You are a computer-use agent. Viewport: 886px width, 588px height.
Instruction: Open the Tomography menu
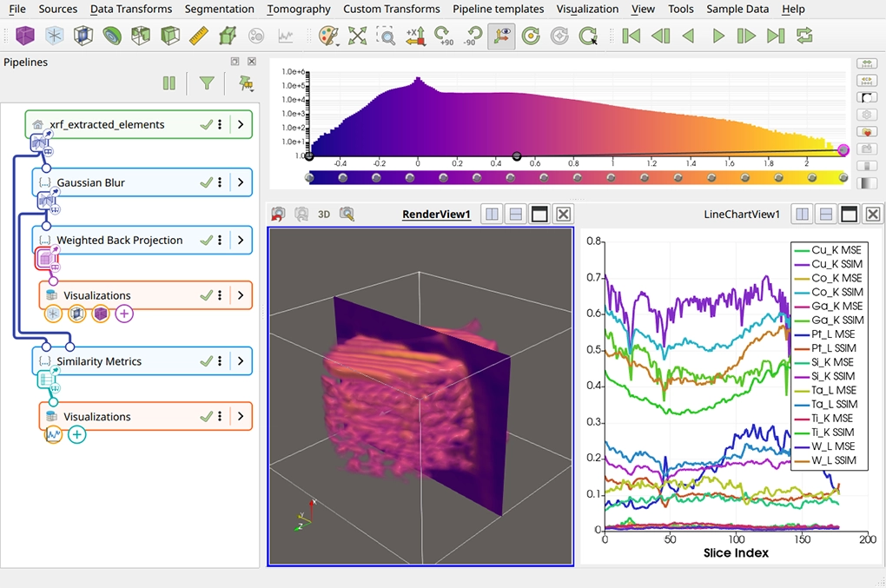pyautogui.click(x=299, y=9)
